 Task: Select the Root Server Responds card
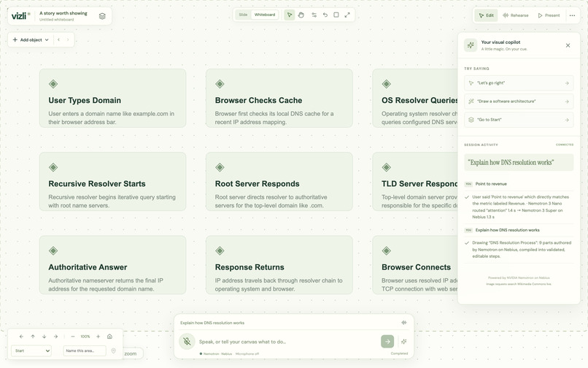(x=279, y=181)
